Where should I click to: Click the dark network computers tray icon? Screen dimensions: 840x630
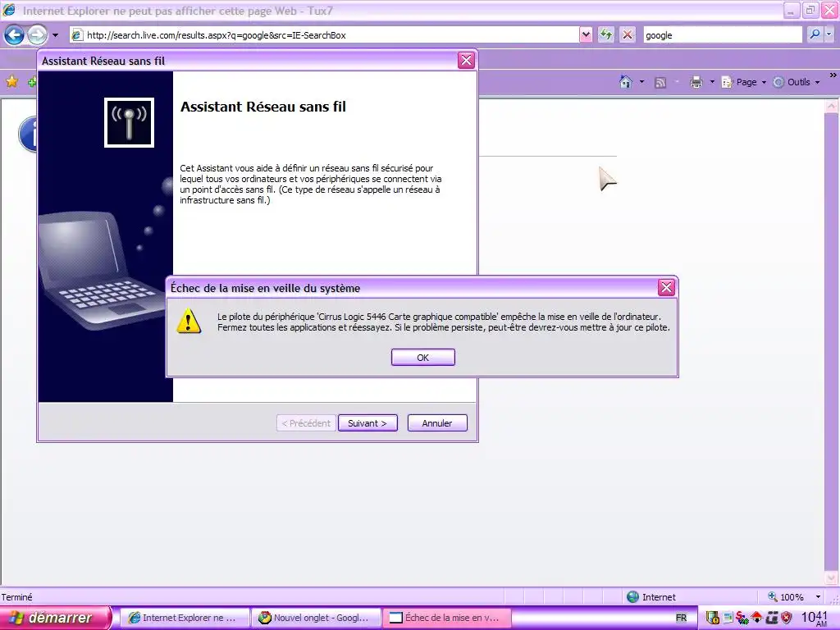[x=772, y=619]
